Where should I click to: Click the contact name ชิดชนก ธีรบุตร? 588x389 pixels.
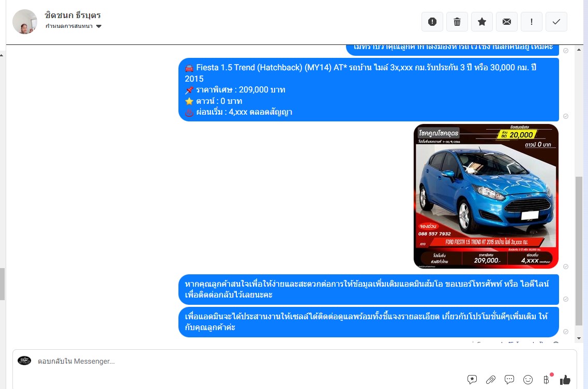coord(73,15)
